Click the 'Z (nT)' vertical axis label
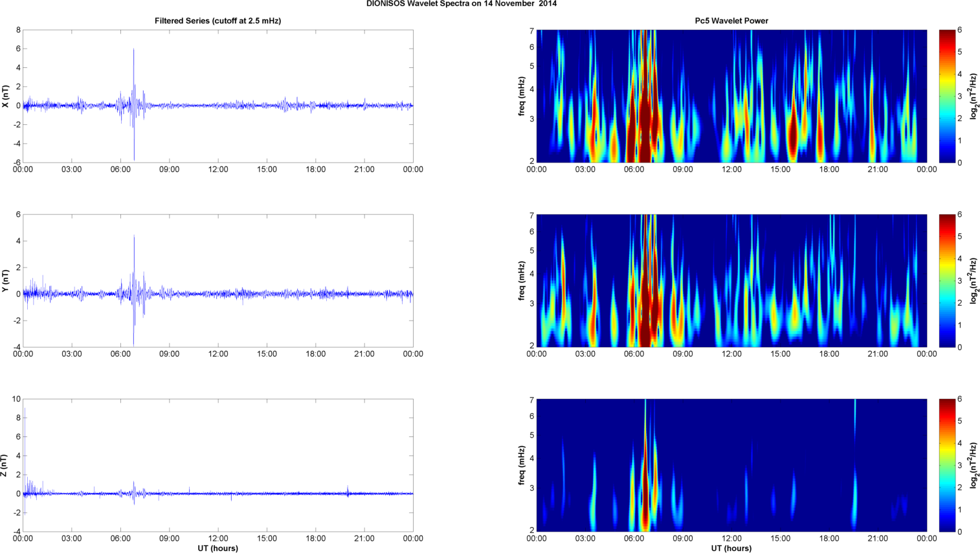The width and height of the screenshot is (980, 553). click(x=5, y=466)
